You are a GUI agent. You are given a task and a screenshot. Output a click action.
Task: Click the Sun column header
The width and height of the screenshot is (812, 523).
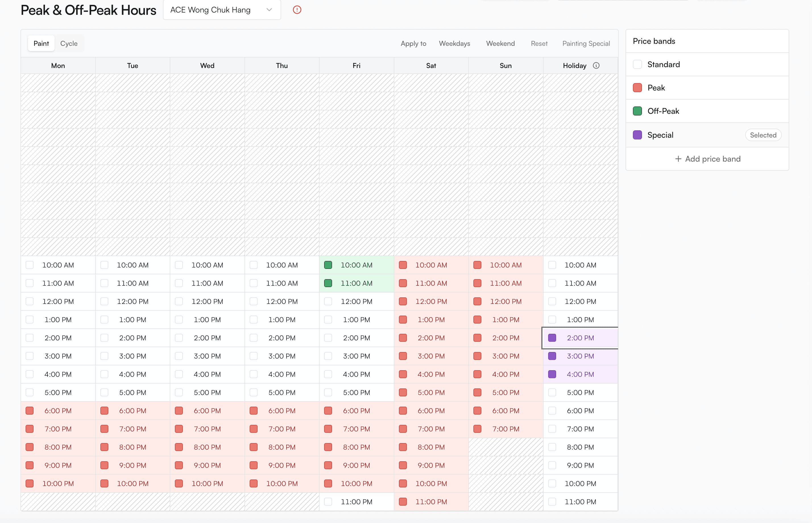coord(506,65)
